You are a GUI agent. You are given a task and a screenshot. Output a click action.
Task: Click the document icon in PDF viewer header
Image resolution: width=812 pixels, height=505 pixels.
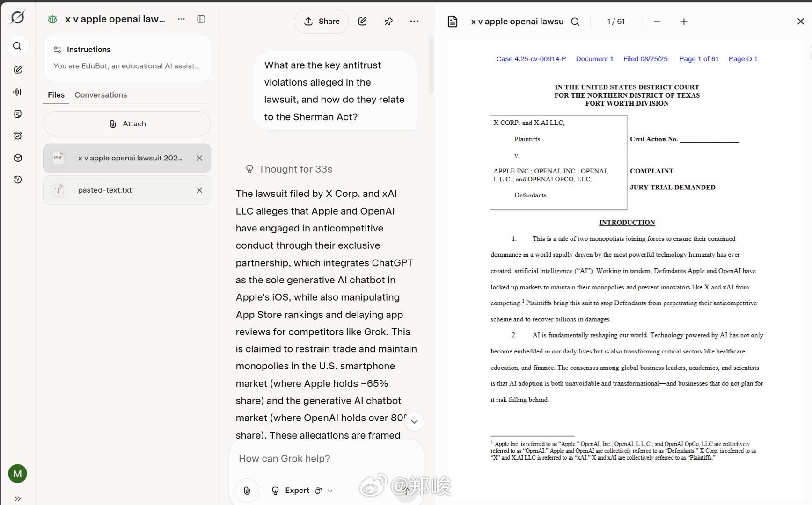click(453, 22)
